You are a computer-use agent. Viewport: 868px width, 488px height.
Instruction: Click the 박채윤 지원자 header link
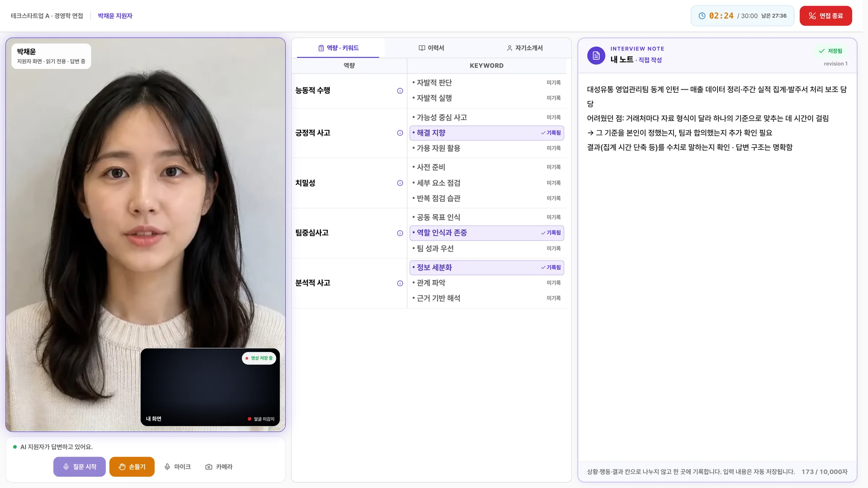[115, 16]
